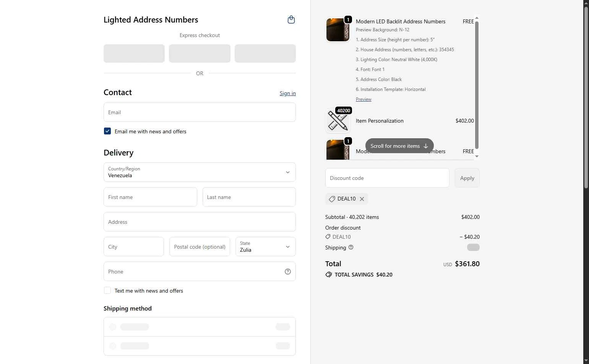Click the first Modern LED Backlit product thumbnail
This screenshot has width=589, height=364.
(337, 29)
